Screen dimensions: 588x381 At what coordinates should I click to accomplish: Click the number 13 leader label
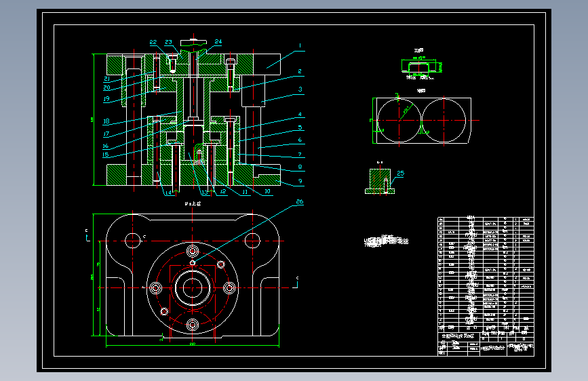pyautogui.click(x=204, y=193)
